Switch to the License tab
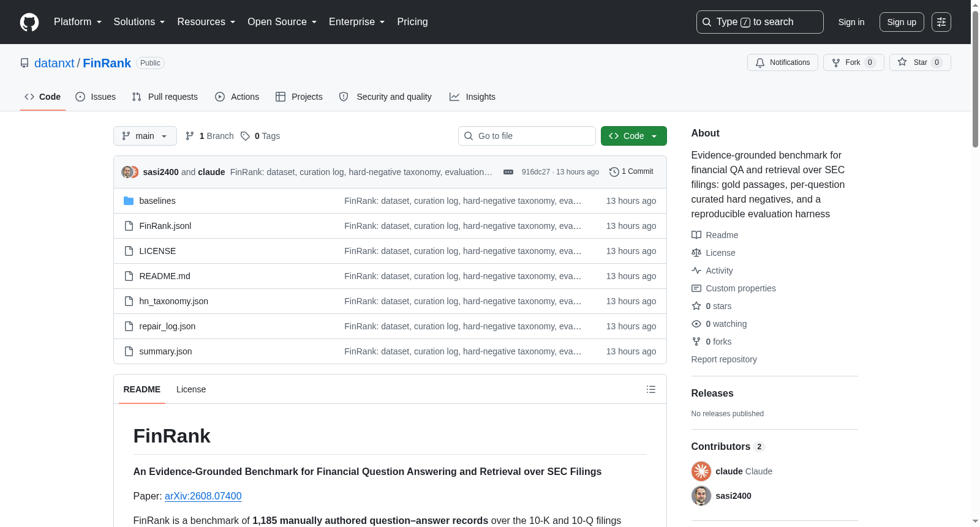 191,389
